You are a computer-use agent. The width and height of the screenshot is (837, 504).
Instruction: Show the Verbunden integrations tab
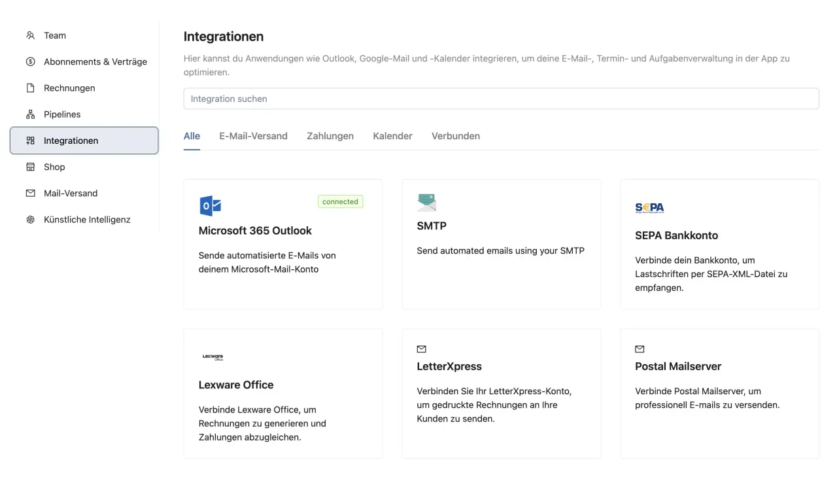pyautogui.click(x=456, y=136)
